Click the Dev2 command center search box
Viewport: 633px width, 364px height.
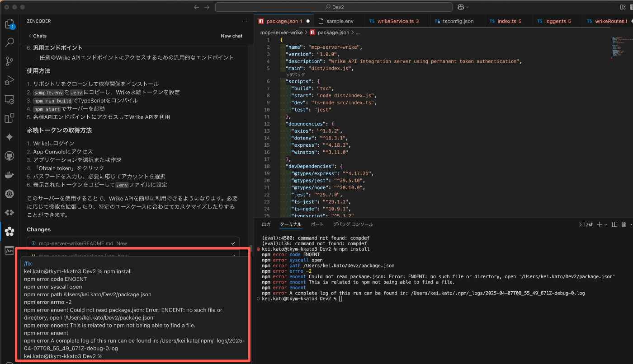click(334, 7)
